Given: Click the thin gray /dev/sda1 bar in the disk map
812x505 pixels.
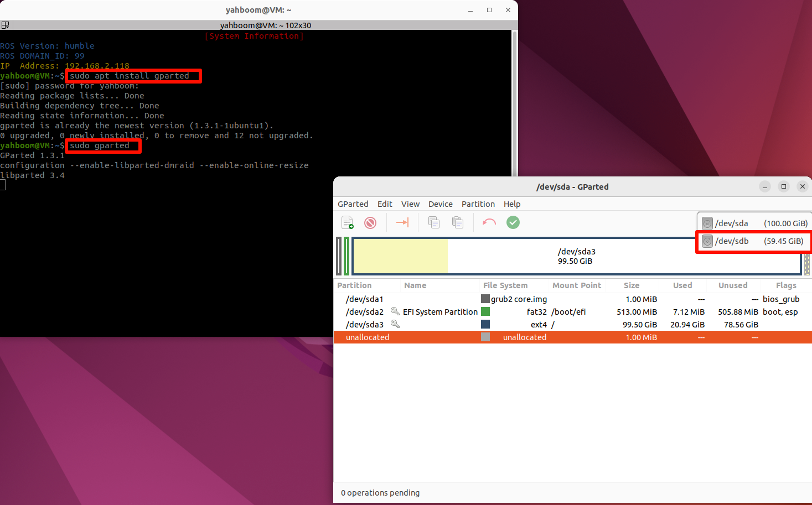Looking at the screenshot, I should 339,256.
